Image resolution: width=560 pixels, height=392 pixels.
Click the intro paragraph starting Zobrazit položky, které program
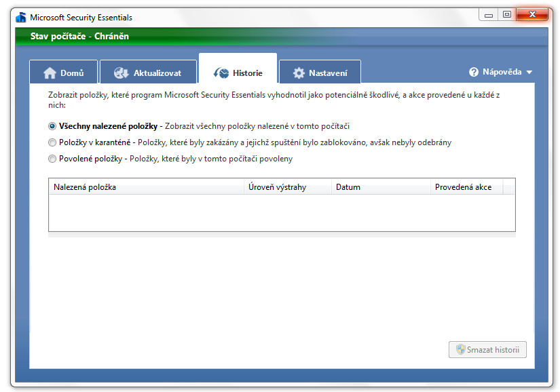click(274, 100)
